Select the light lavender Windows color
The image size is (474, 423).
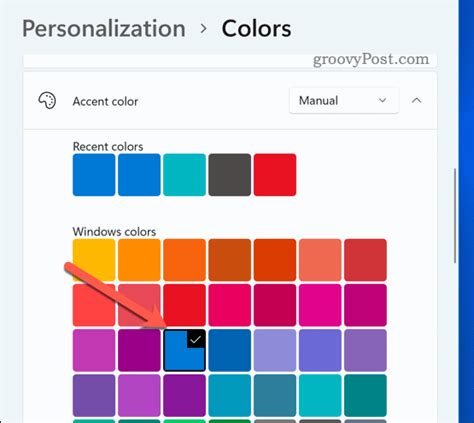pos(275,350)
